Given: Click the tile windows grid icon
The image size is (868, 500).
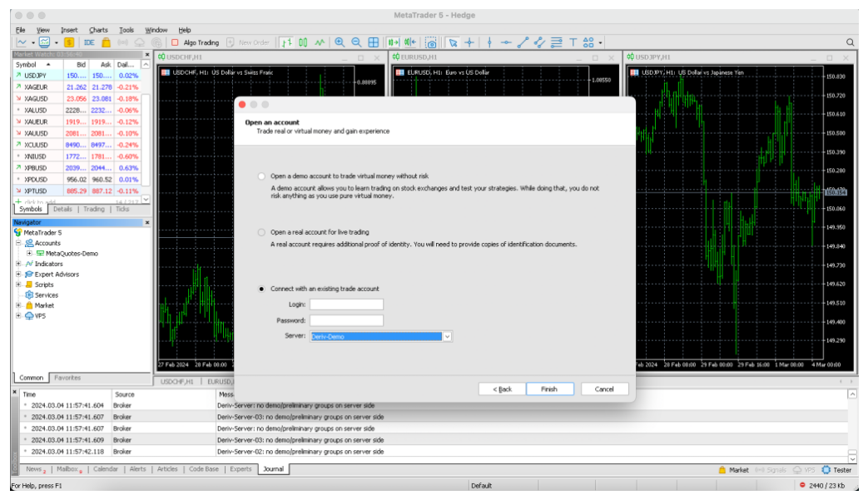Looking at the screenshot, I should [x=374, y=42].
